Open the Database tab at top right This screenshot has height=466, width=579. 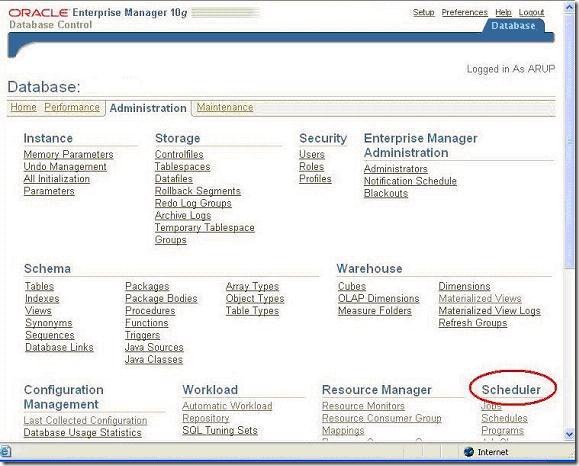click(x=513, y=25)
